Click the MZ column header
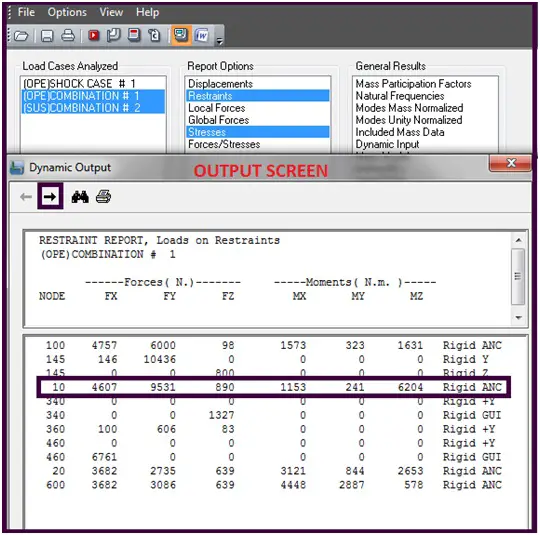The image size is (540, 535). pyautogui.click(x=416, y=296)
